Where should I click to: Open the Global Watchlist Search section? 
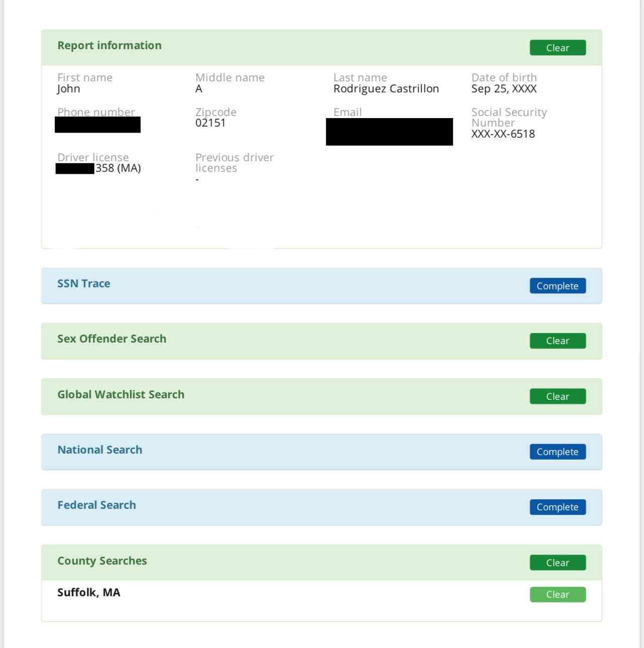120,395
